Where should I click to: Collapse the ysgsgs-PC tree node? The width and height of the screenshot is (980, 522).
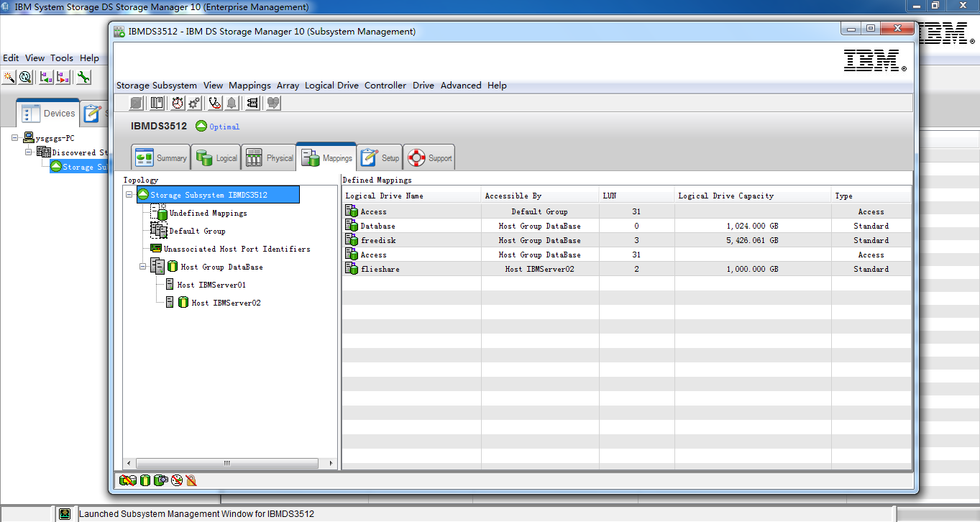coord(15,137)
